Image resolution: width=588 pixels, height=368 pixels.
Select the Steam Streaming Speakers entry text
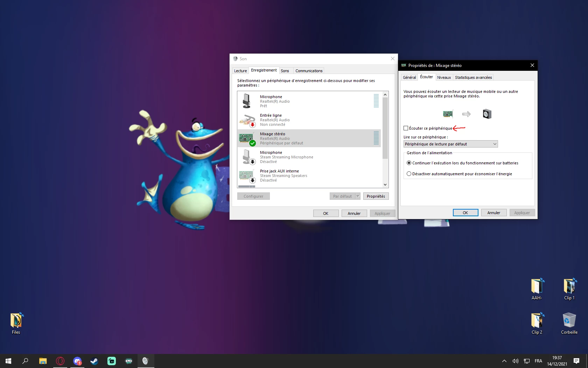[283, 176]
